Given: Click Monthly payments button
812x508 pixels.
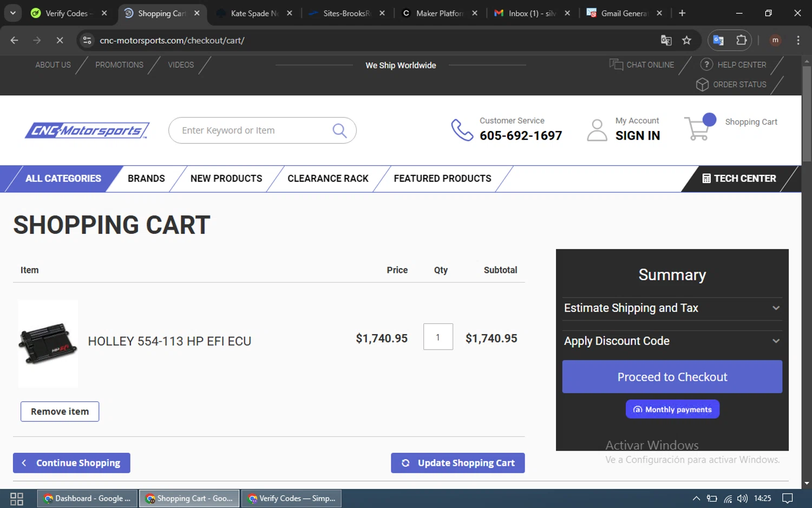Looking at the screenshot, I should click(x=672, y=409).
